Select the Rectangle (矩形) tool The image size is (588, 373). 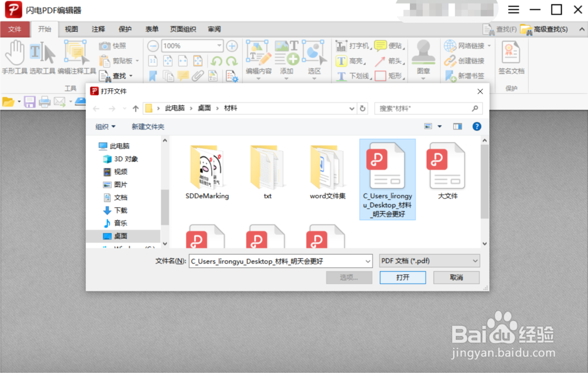point(390,76)
